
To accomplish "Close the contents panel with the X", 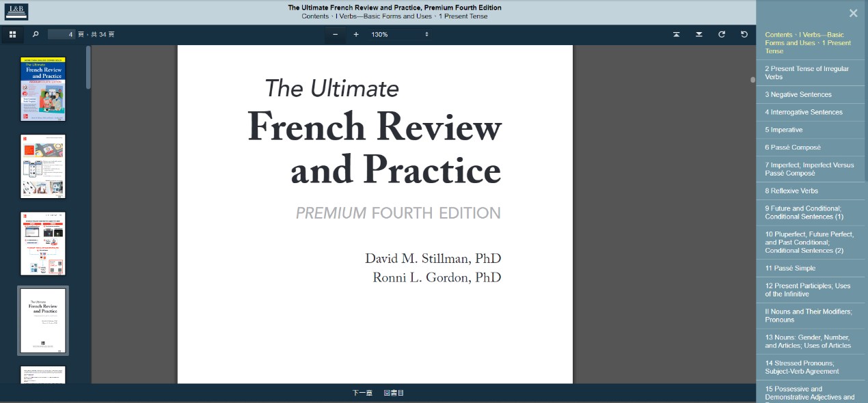I will click(x=853, y=13).
